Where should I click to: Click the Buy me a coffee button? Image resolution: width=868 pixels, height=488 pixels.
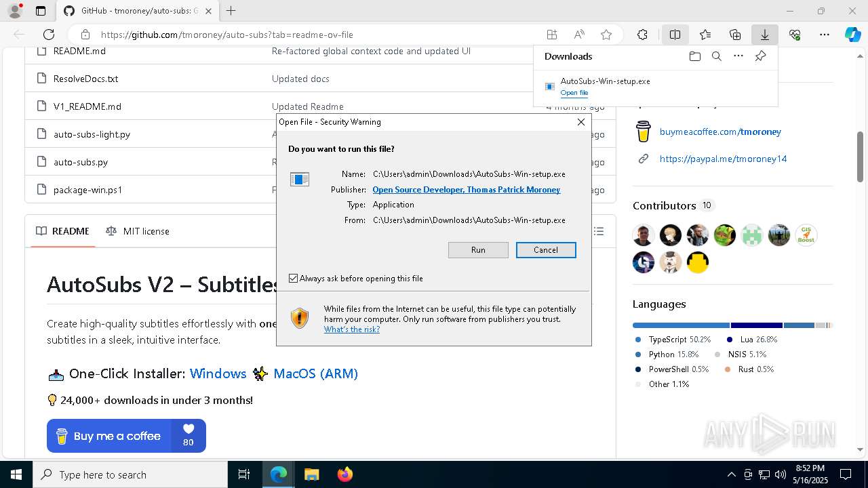126,436
